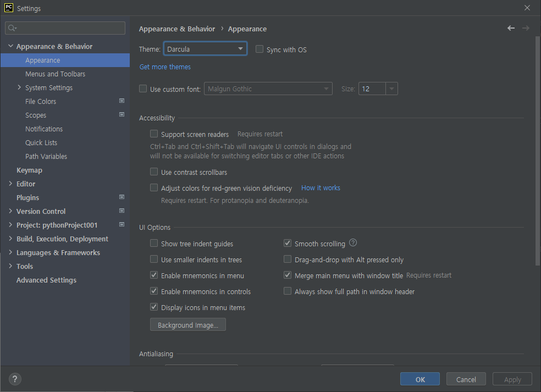Click into the settings search field
541x392 pixels.
click(65, 28)
